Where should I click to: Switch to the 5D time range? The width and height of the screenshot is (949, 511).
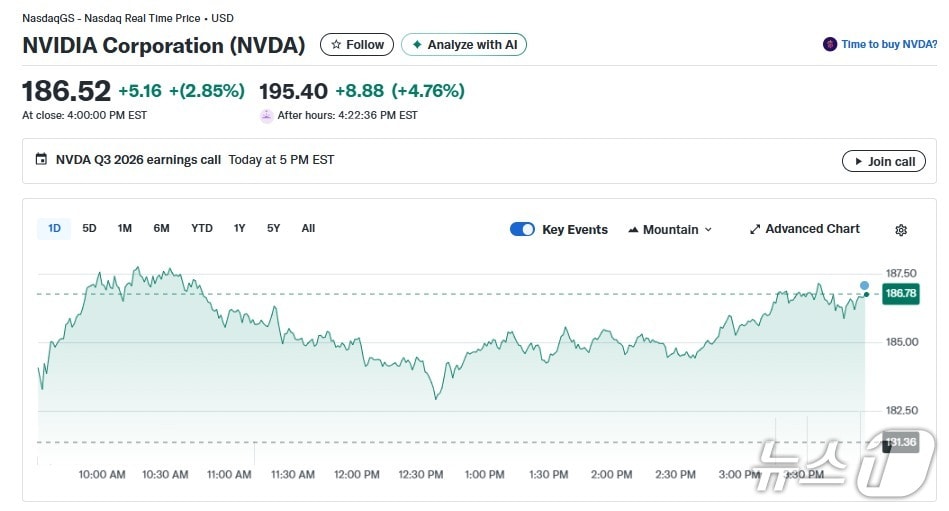pos(89,228)
